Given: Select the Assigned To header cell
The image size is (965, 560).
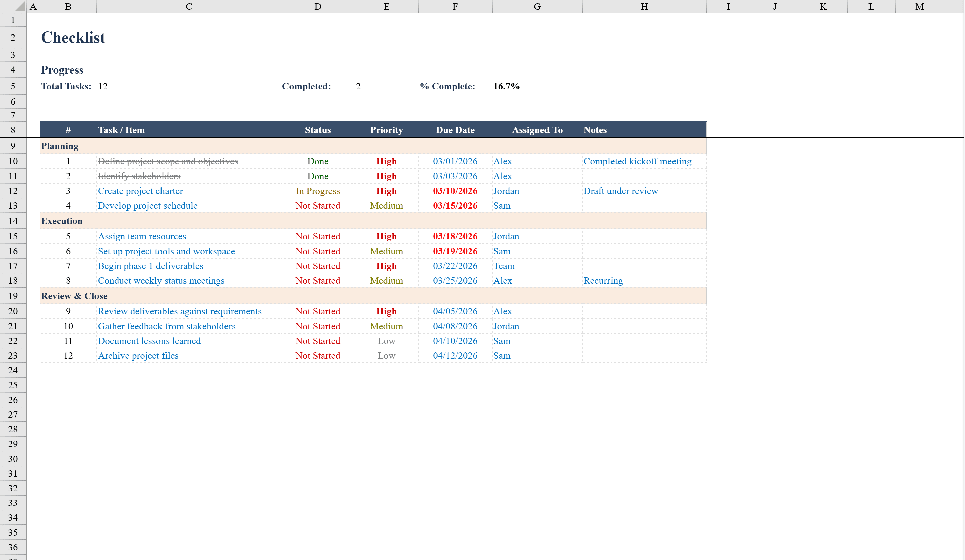Looking at the screenshot, I should coord(537,130).
